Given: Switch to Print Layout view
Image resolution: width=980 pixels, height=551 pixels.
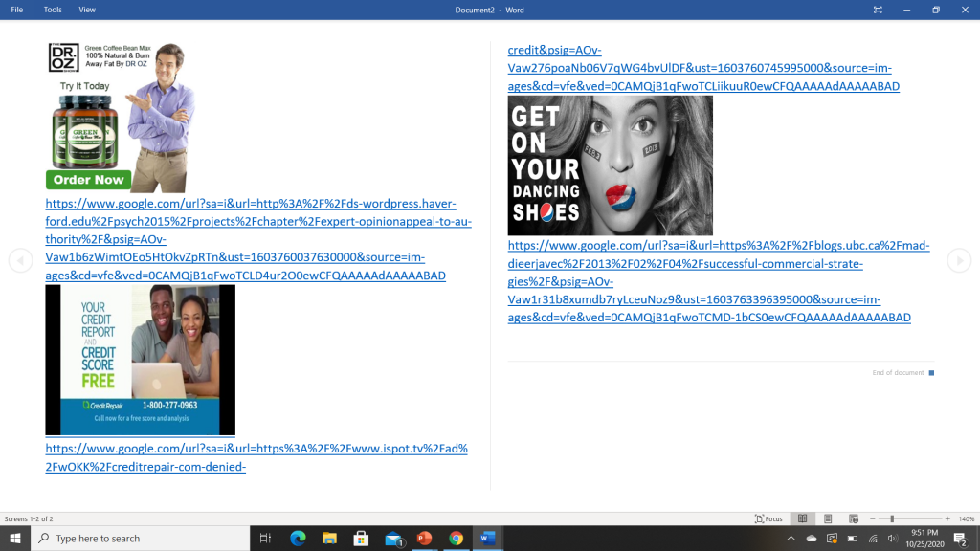Looking at the screenshot, I should click(828, 519).
